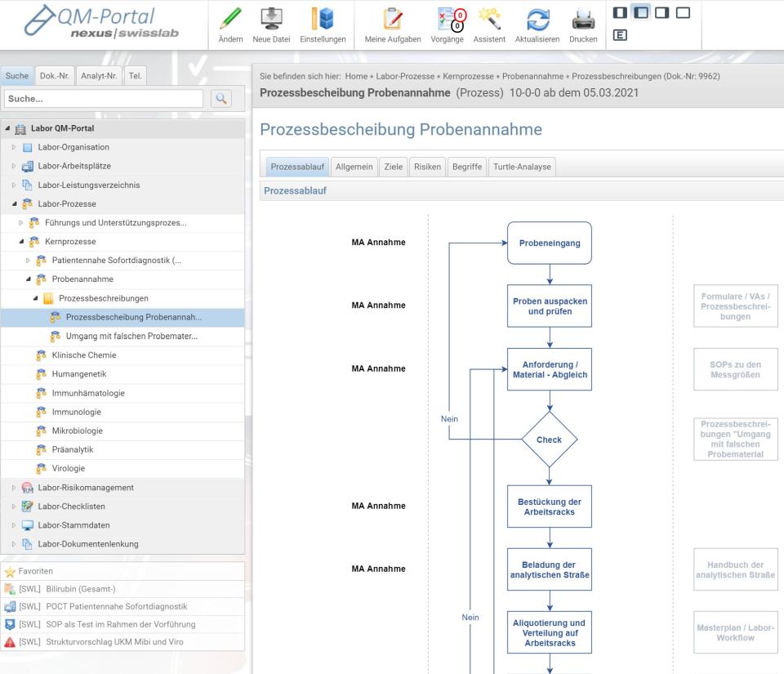Open the Einstellungen settings icon
The width and height of the screenshot is (784, 674).
[x=323, y=18]
